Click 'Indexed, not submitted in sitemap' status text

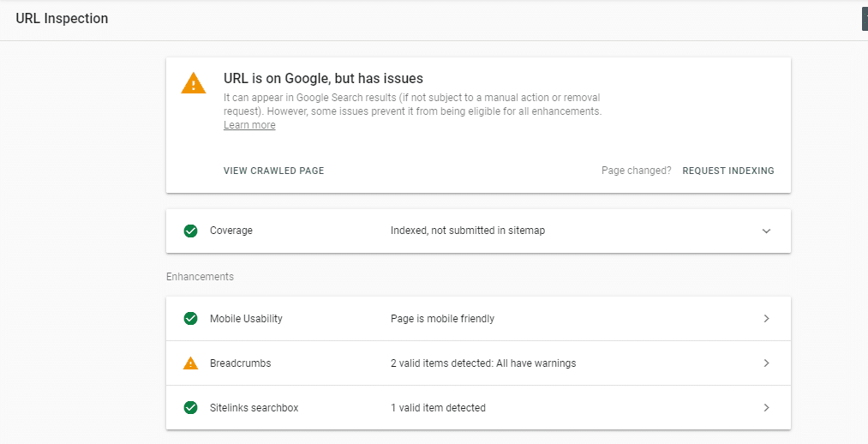point(467,231)
